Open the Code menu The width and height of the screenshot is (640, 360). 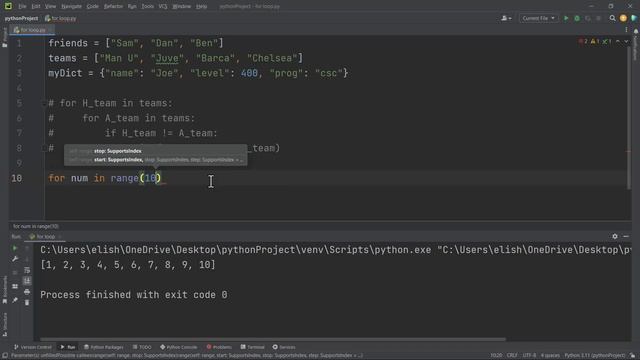click(x=93, y=6)
